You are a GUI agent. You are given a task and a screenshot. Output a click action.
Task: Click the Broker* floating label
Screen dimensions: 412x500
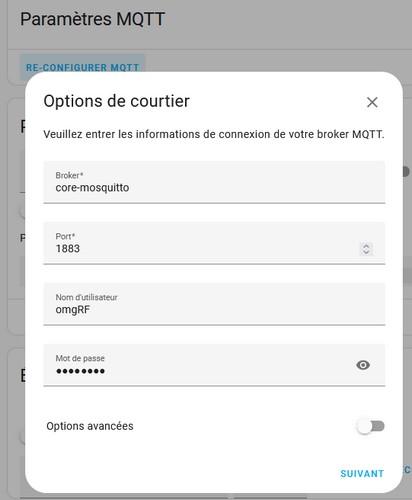[69, 175]
